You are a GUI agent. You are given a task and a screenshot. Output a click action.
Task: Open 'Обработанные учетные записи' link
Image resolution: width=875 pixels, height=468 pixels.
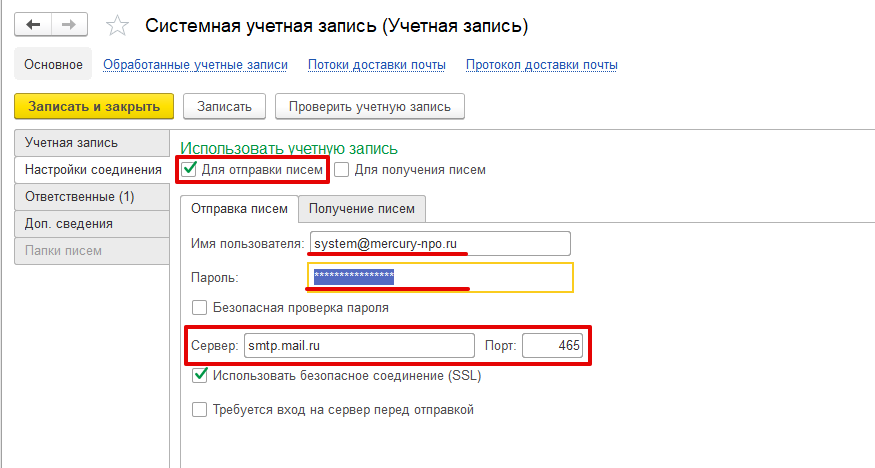click(196, 65)
